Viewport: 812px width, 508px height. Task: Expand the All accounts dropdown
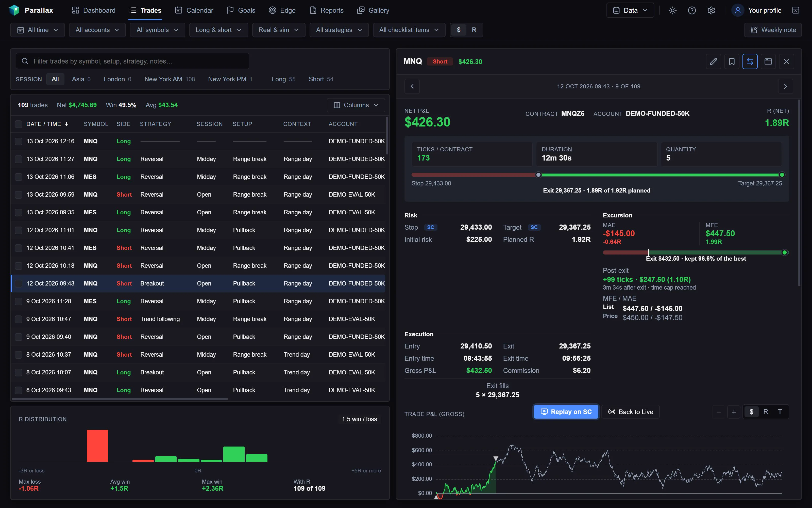[97, 30]
